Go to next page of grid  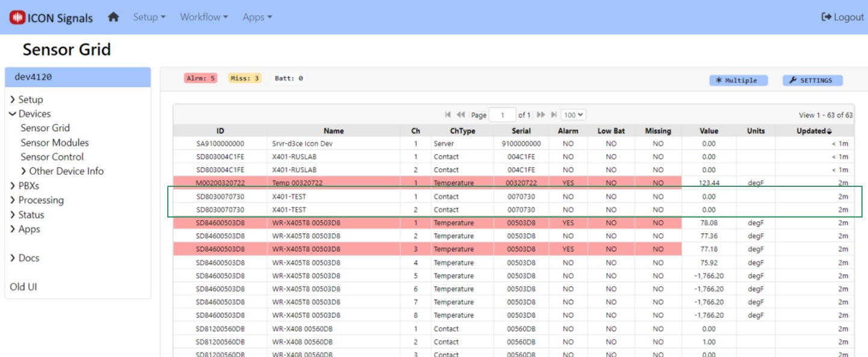coord(541,115)
